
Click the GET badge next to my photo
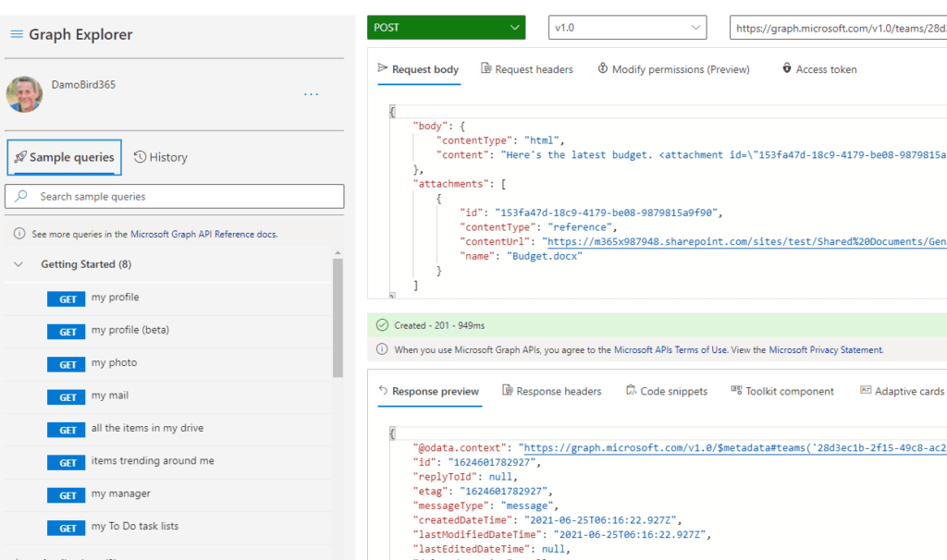tap(67, 364)
